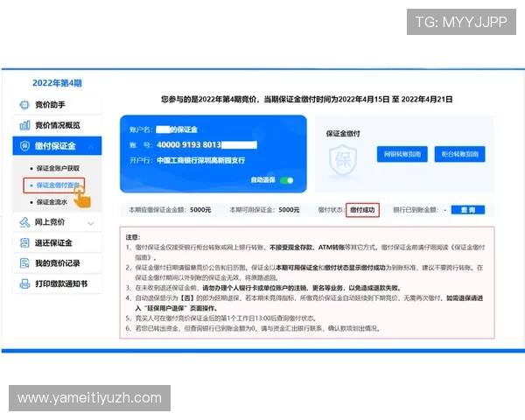Image resolution: width=525 pixels, height=420 pixels.
Task: Click the 2022年第4期 heading
Action: pyautogui.click(x=57, y=83)
